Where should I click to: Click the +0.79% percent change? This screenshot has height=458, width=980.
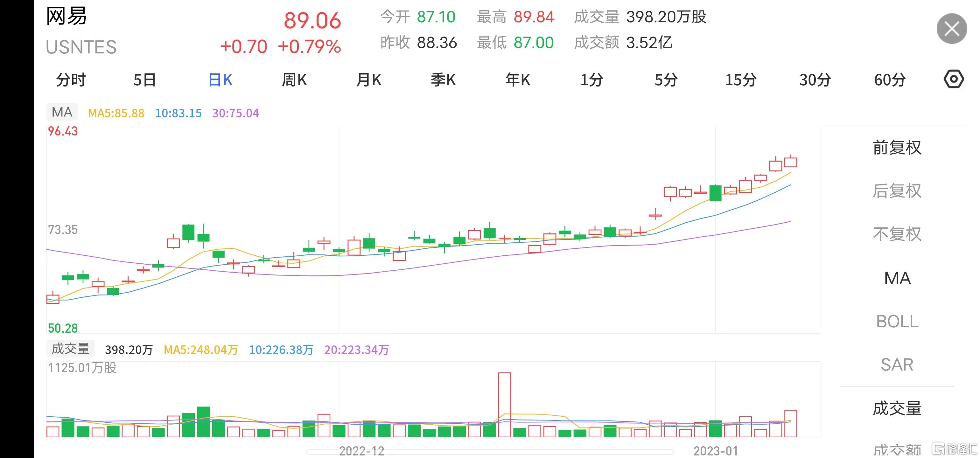click(x=309, y=47)
